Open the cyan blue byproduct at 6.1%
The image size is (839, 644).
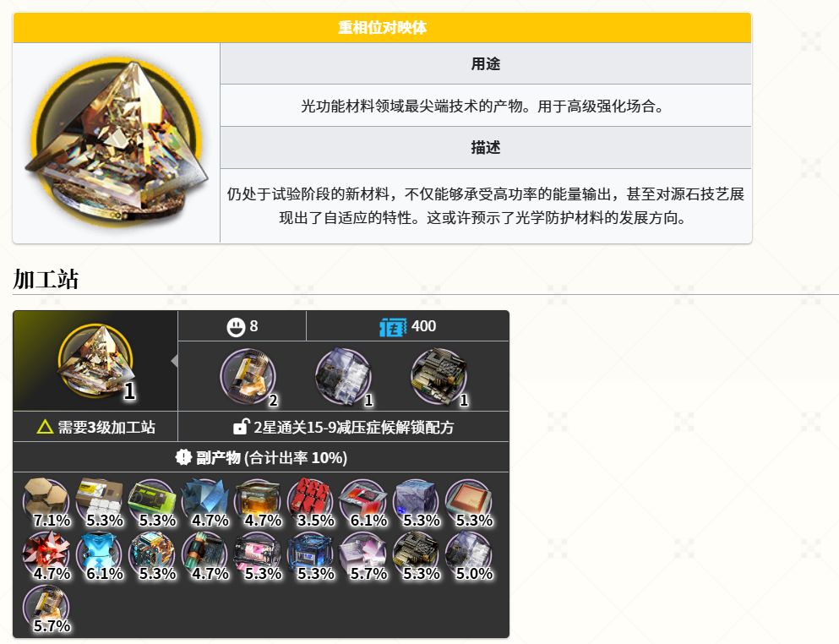click(x=100, y=555)
